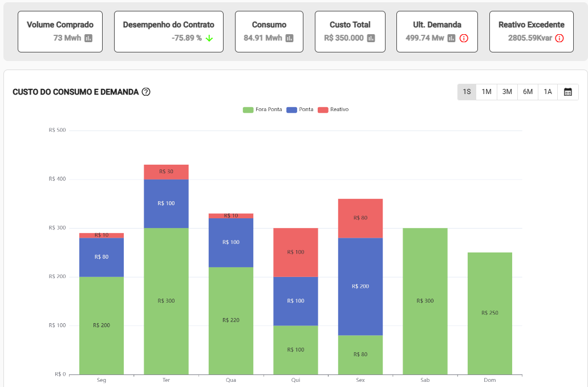Click Sunday's green R$ 250 bar
Image resolution: width=588 pixels, height=387 pixels.
click(x=489, y=313)
